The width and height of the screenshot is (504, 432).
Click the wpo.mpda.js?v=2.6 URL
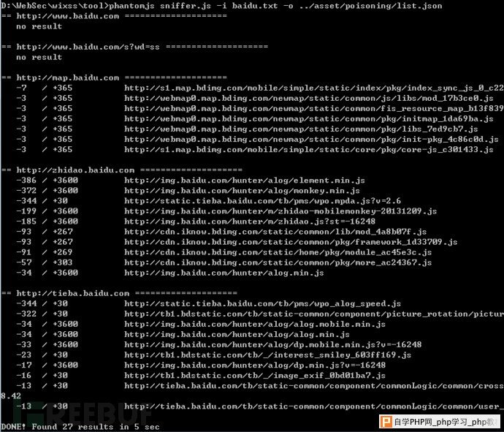click(x=263, y=201)
